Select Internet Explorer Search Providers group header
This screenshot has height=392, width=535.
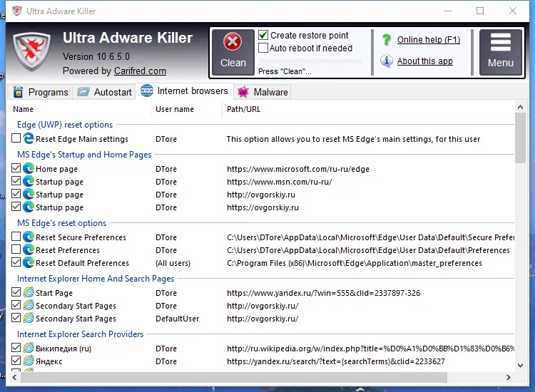pyautogui.click(x=80, y=334)
